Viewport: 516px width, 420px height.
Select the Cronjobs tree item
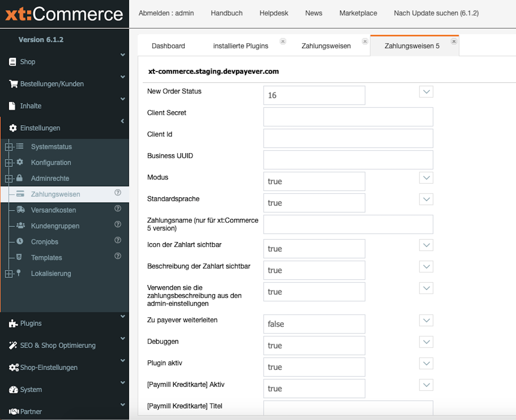(x=45, y=242)
